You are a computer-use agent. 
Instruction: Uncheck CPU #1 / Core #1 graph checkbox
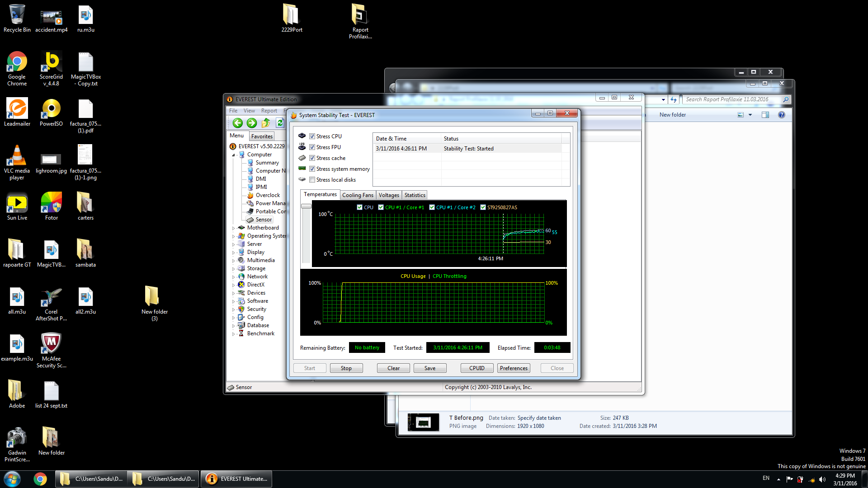[381, 207]
